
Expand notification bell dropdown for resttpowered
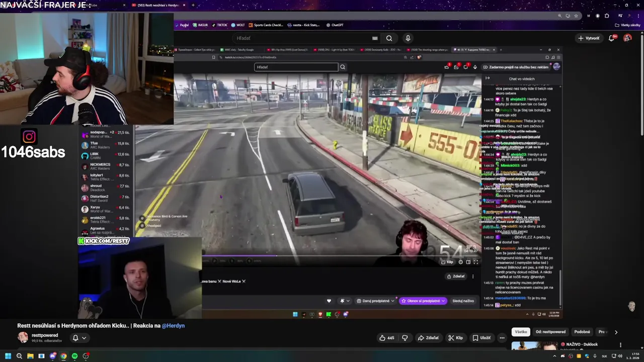tap(84, 338)
